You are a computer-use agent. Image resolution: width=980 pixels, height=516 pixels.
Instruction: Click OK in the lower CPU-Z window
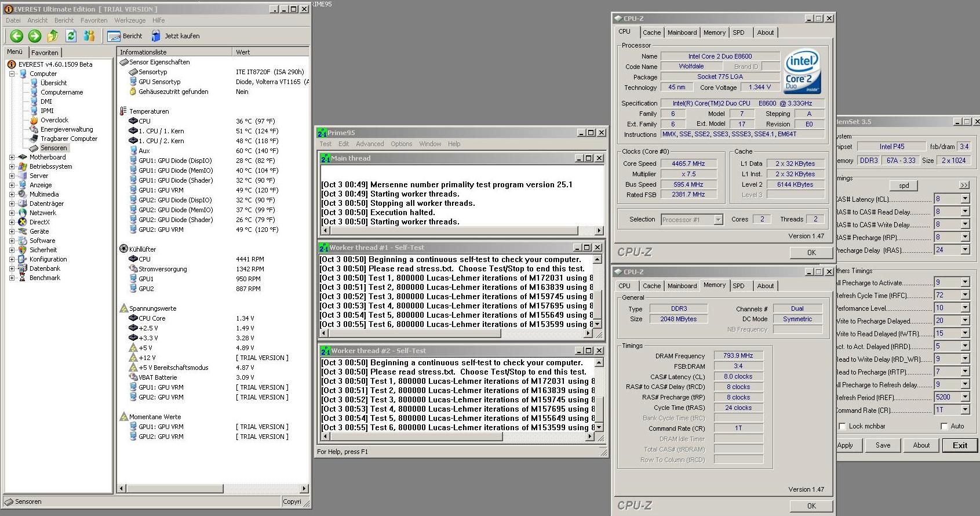[811, 506]
